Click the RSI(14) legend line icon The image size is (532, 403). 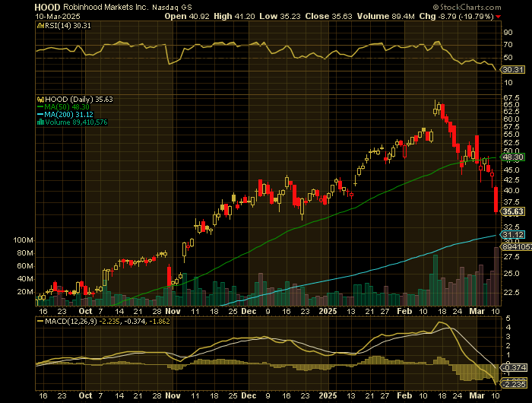[40, 25]
